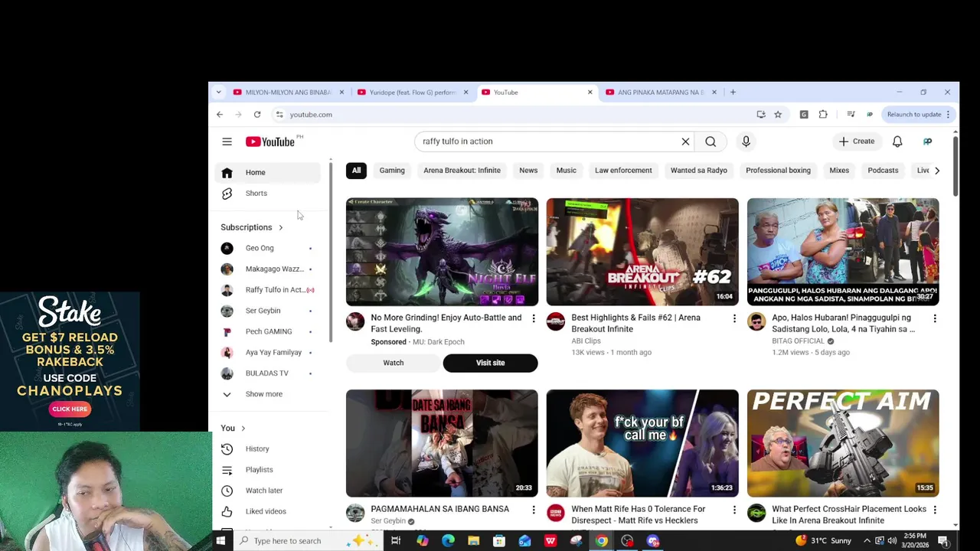Open the Chrome extensions puzzle icon

point(823,115)
